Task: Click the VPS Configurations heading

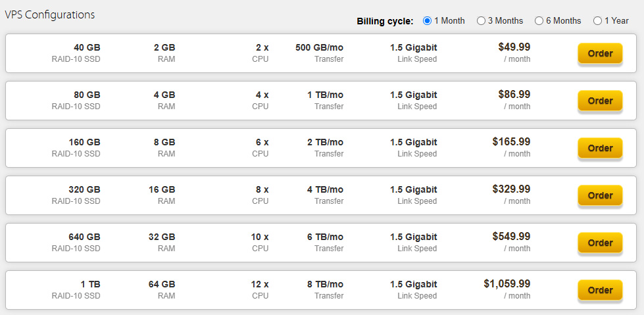Action: (50, 14)
